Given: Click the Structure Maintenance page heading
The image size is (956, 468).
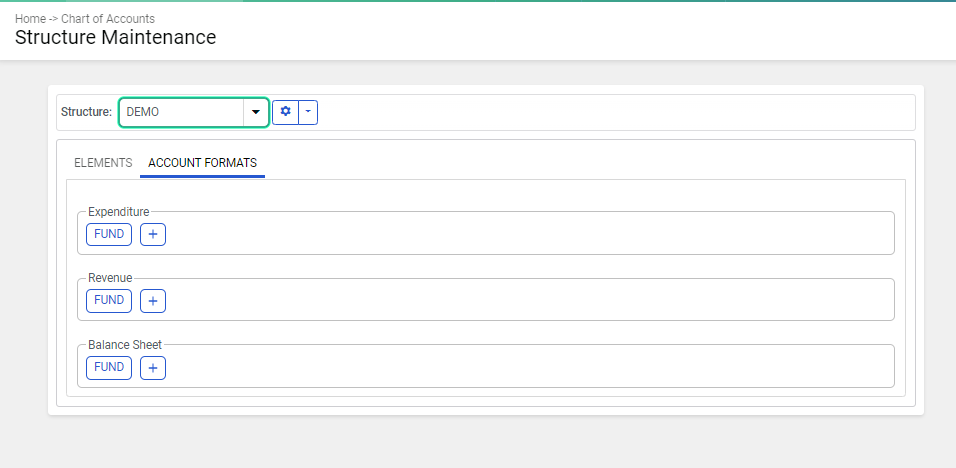Looking at the screenshot, I should (116, 37).
